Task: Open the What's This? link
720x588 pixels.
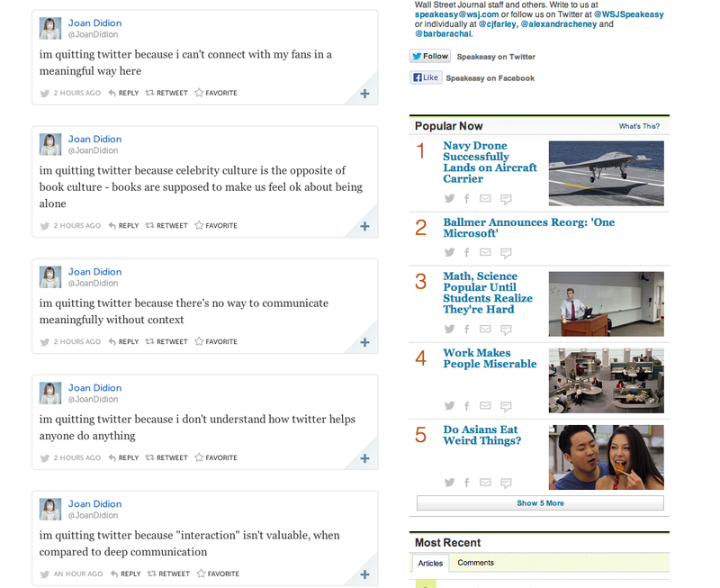Action: tap(639, 126)
